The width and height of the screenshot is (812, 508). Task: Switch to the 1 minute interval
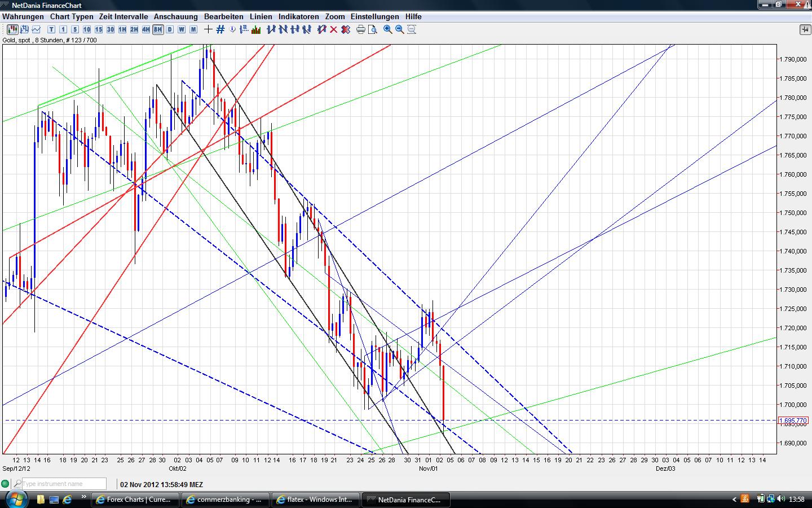[63, 29]
